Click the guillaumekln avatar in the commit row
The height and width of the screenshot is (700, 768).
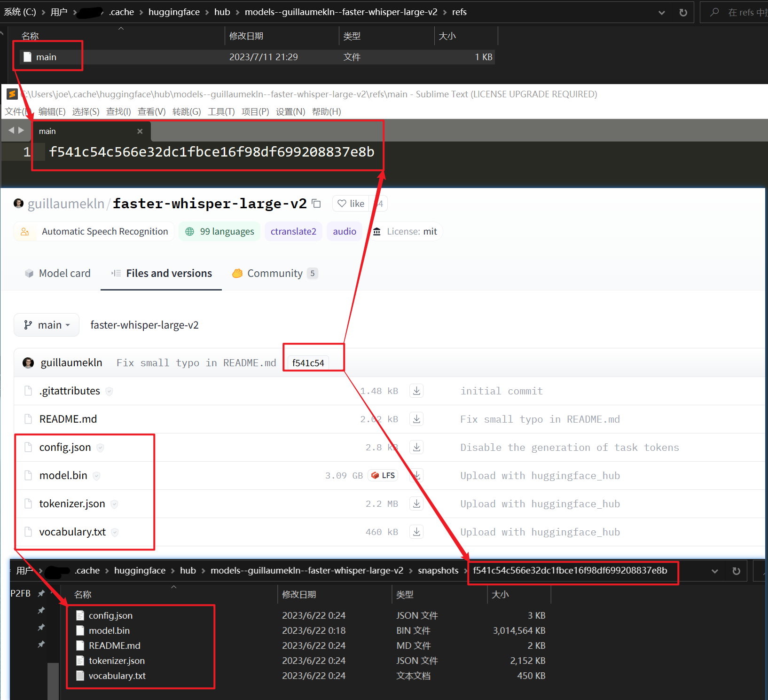[x=28, y=362]
